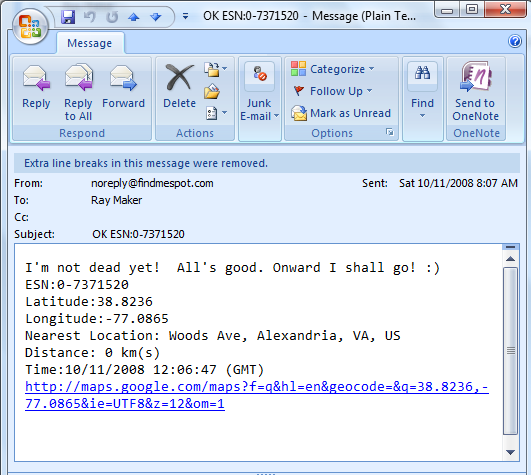Open the Find binoculars menu
This screenshot has width=531, height=475.
point(422,90)
